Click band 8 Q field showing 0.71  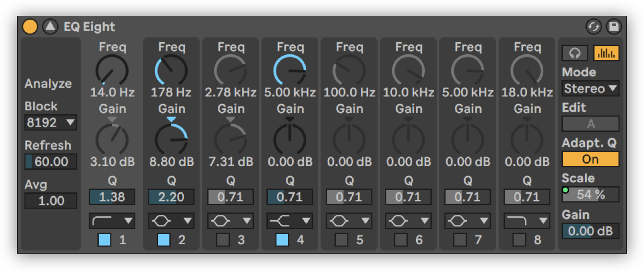pyautogui.click(x=527, y=197)
